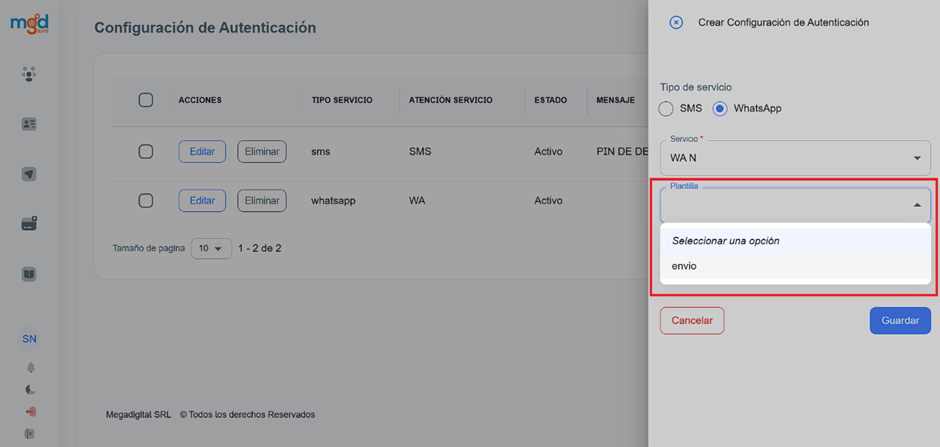940x447 pixels.
Task: Click Eliminar on the whatsapp row
Action: [x=261, y=200]
